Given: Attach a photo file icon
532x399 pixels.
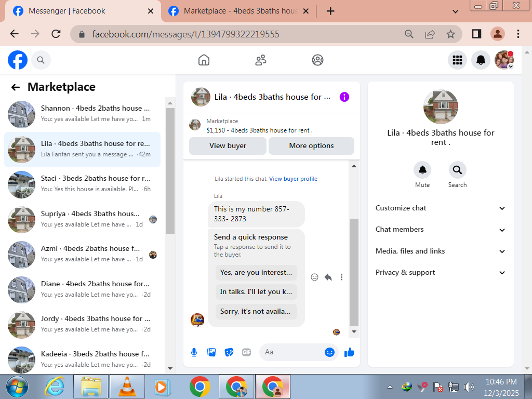Looking at the screenshot, I should (x=211, y=353).
